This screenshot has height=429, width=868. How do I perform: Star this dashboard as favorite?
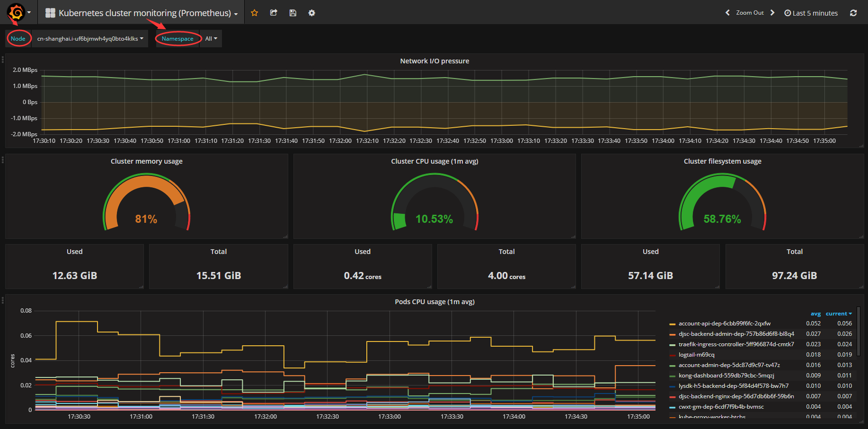point(255,13)
